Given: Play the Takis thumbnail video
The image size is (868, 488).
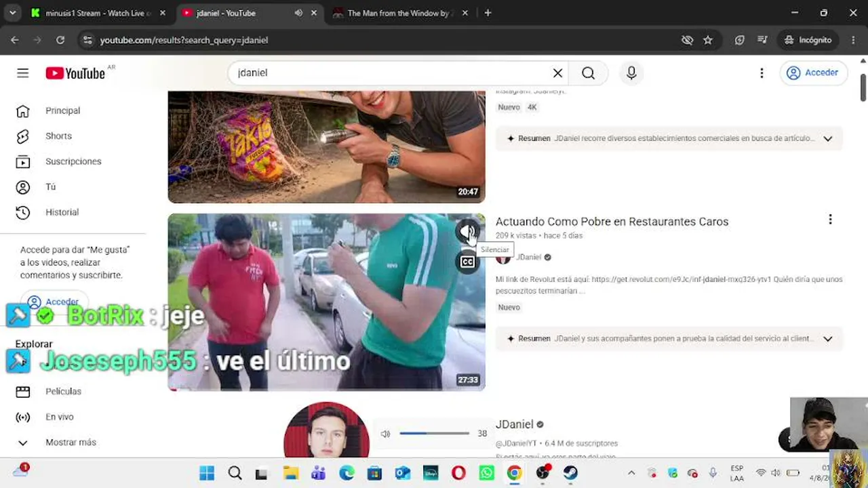Looking at the screenshot, I should tap(326, 147).
